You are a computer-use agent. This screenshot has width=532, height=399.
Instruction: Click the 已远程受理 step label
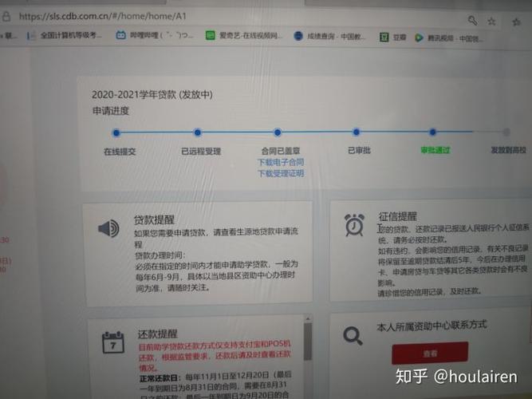coord(201,151)
